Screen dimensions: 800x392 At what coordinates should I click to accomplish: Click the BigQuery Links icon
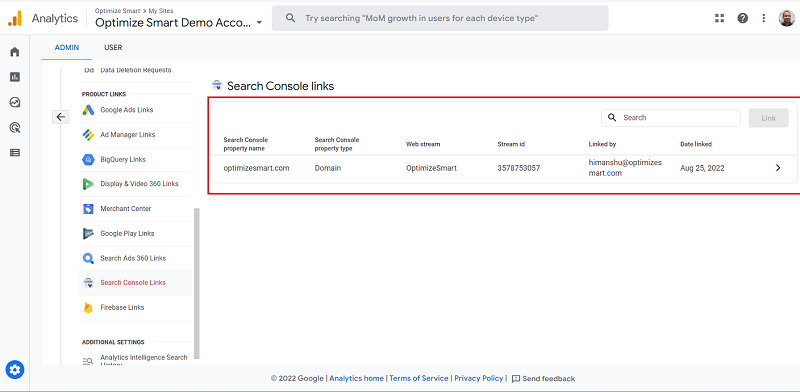88,160
